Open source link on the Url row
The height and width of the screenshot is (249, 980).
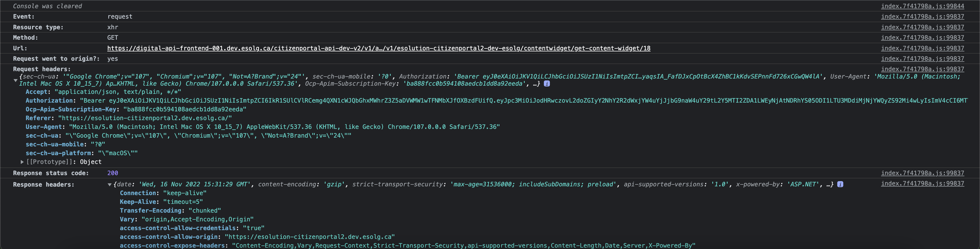[x=923, y=48]
